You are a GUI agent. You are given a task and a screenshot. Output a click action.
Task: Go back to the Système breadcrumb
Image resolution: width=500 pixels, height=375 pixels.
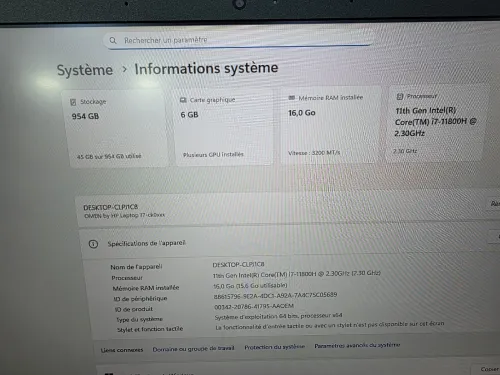click(85, 70)
